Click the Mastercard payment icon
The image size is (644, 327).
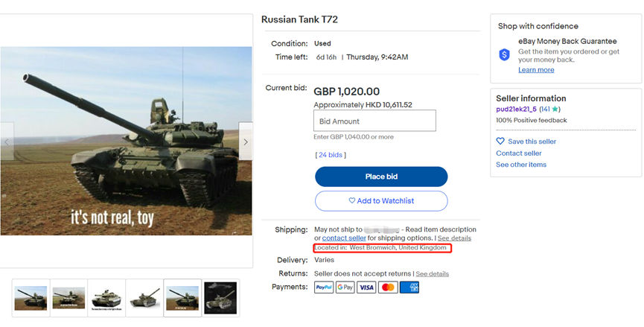(388, 287)
